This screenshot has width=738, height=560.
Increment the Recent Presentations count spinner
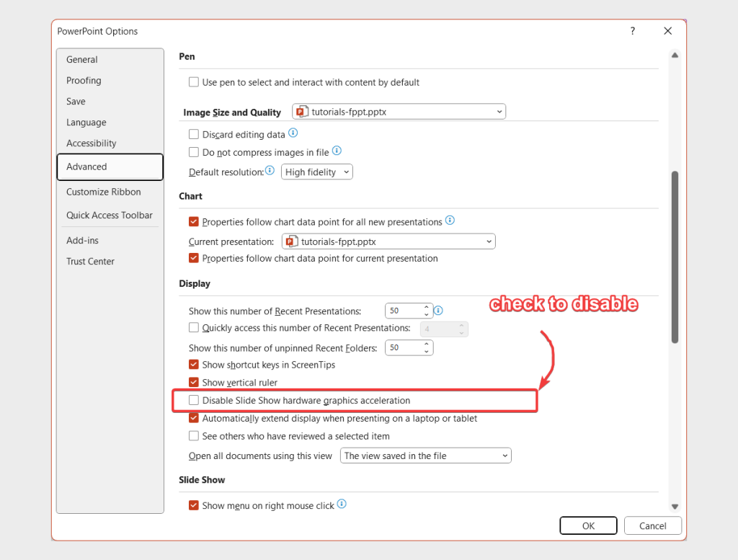click(427, 307)
